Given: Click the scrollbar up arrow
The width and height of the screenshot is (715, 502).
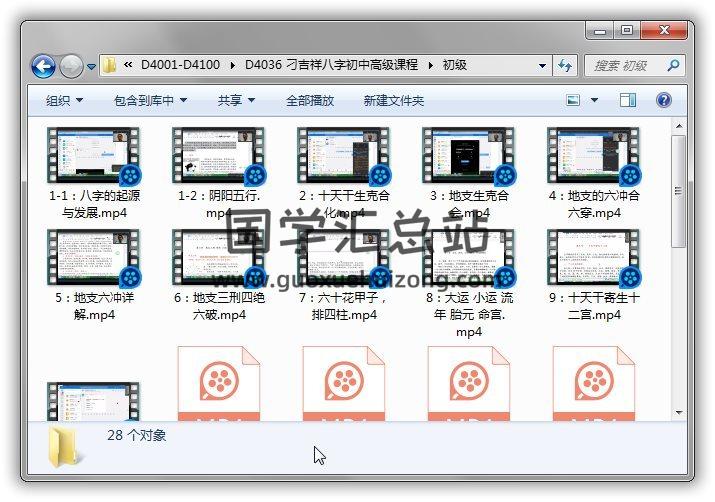Looking at the screenshot, I should (x=679, y=126).
